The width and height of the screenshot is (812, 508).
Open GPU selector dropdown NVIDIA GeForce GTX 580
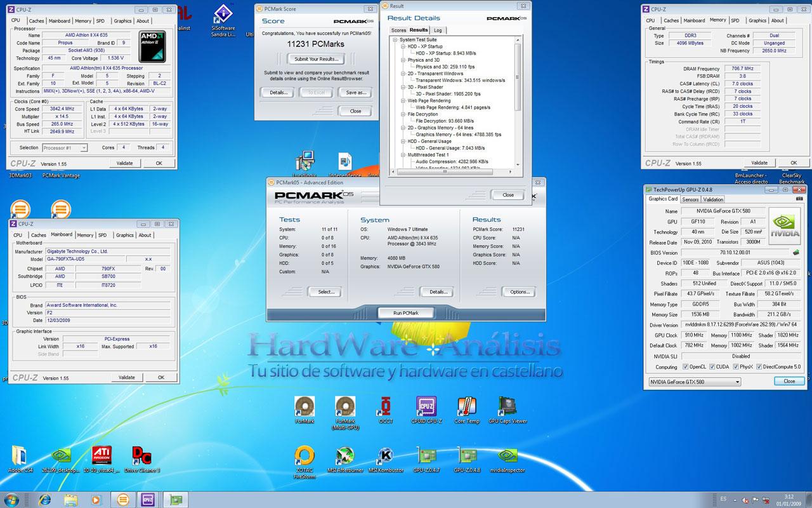[x=694, y=382]
